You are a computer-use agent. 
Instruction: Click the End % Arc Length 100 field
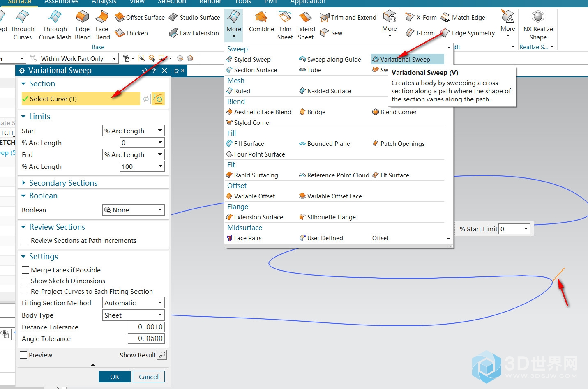pyautogui.click(x=142, y=166)
